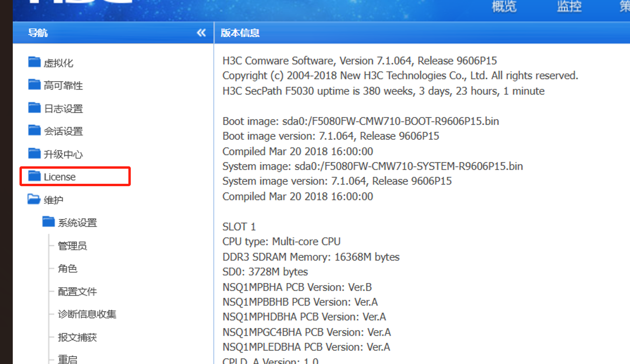Open the 重启 page
The image size is (630, 364).
[x=68, y=359]
